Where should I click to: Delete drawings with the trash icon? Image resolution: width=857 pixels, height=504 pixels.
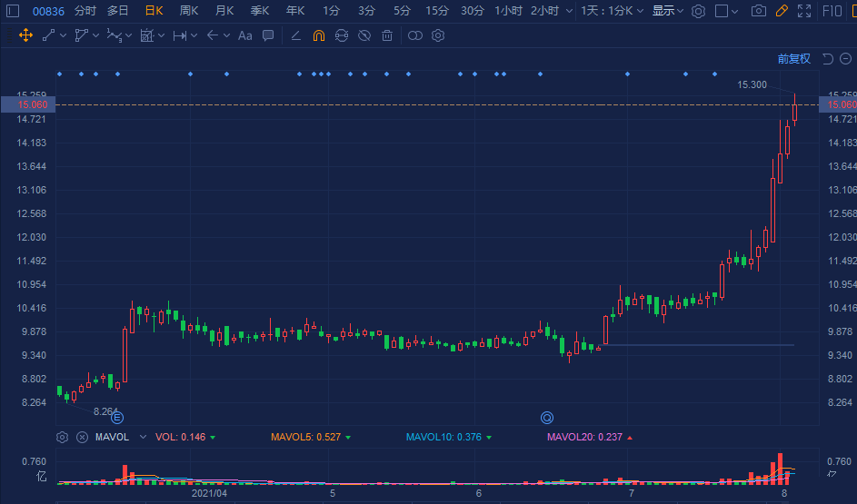point(387,36)
